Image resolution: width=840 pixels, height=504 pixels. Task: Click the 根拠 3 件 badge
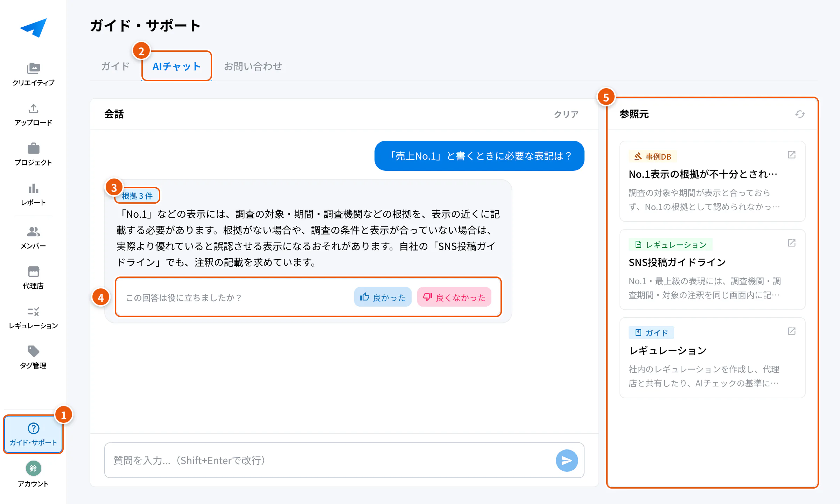click(137, 196)
